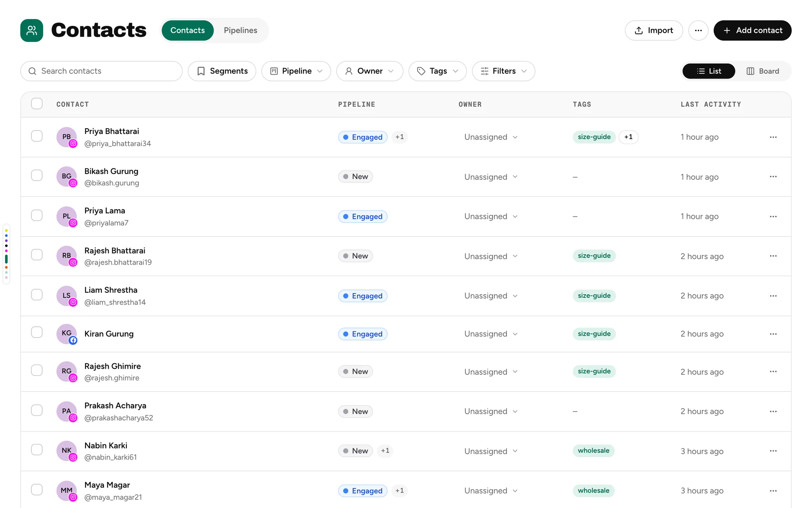Show Priya Bhattarai's extra +1 tags
The image size is (812, 508).
629,137
